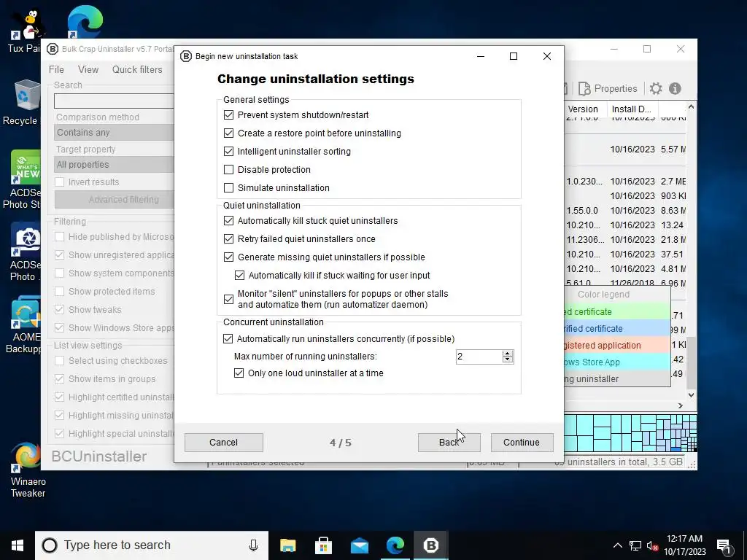Viewport: 747px width, 560px height.
Task: Click the Advanced filtering button
Action: (115, 200)
